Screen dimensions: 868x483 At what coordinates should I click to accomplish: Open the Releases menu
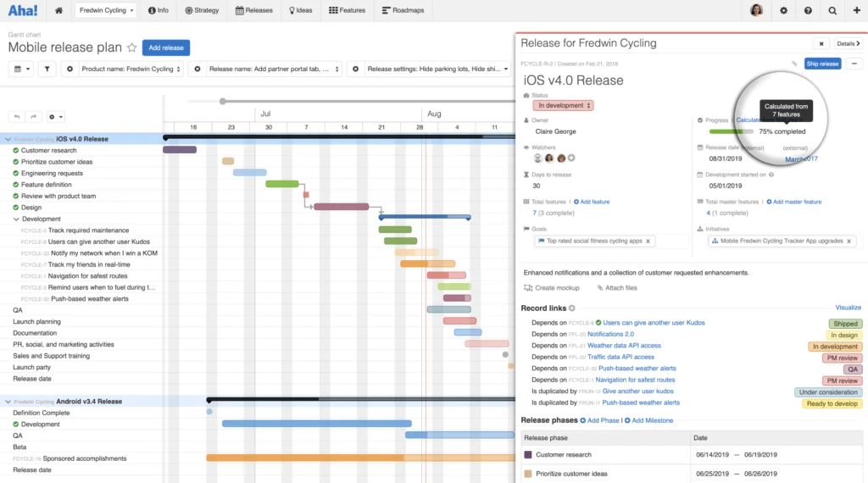[x=254, y=10]
